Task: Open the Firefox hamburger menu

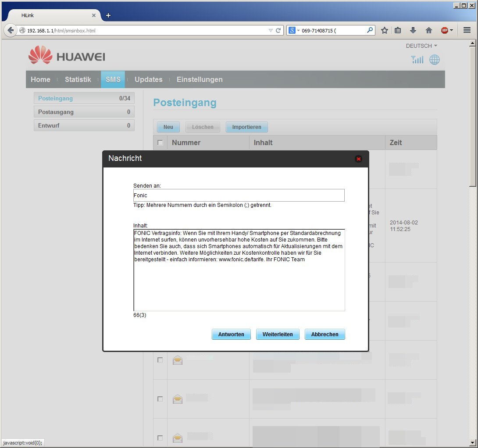Action: click(467, 30)
